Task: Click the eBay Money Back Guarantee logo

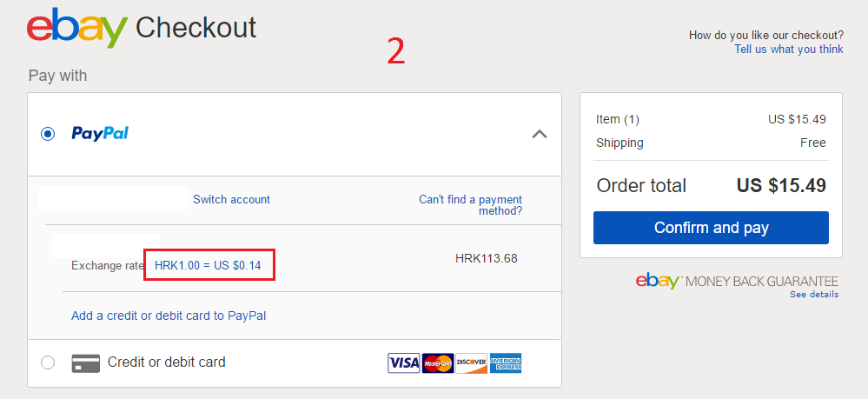Action: 737,281
